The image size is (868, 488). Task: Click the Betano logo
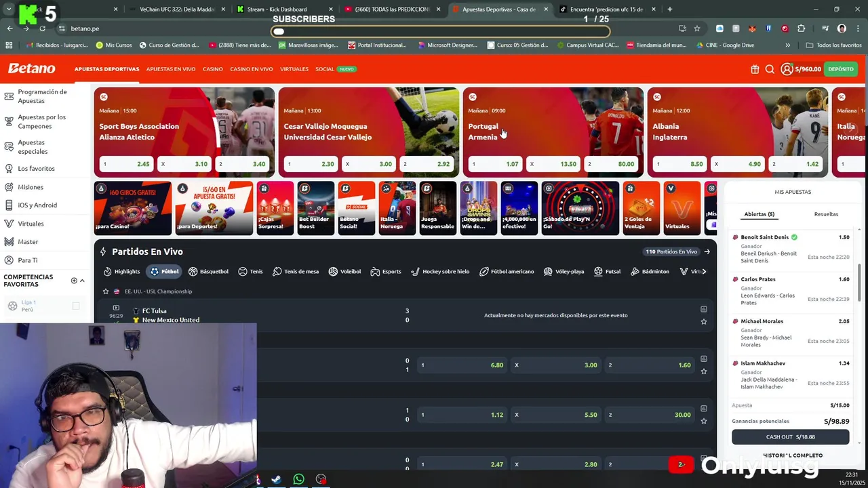point(31,68)
